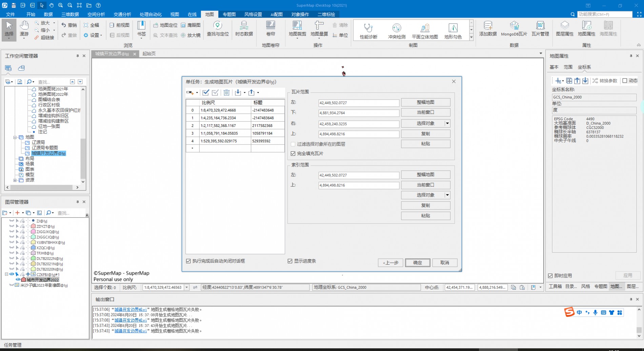Collapse the CZKFBJ@lyj#1 layer group

point(6,275)
